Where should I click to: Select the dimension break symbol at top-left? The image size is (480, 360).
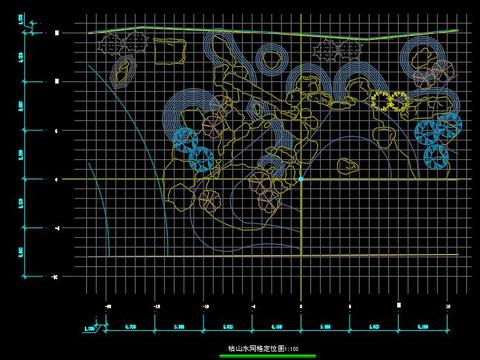(32, 28)
